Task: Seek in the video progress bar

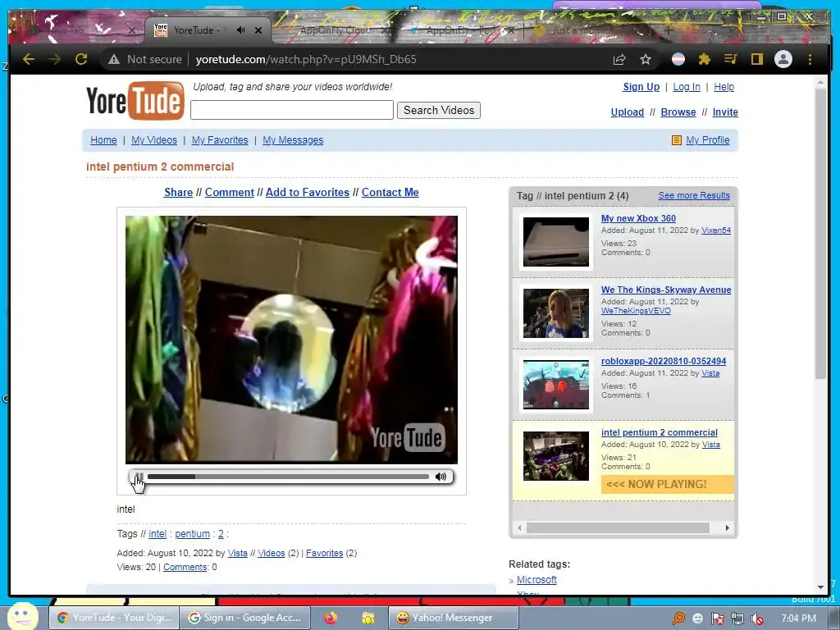Action: click(288, 477)
